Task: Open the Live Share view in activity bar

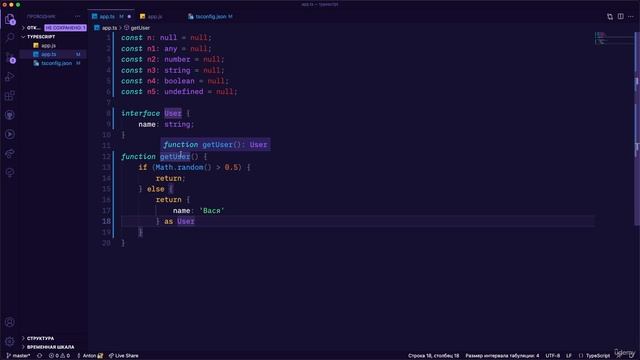Action: click(x=10, y=153)
